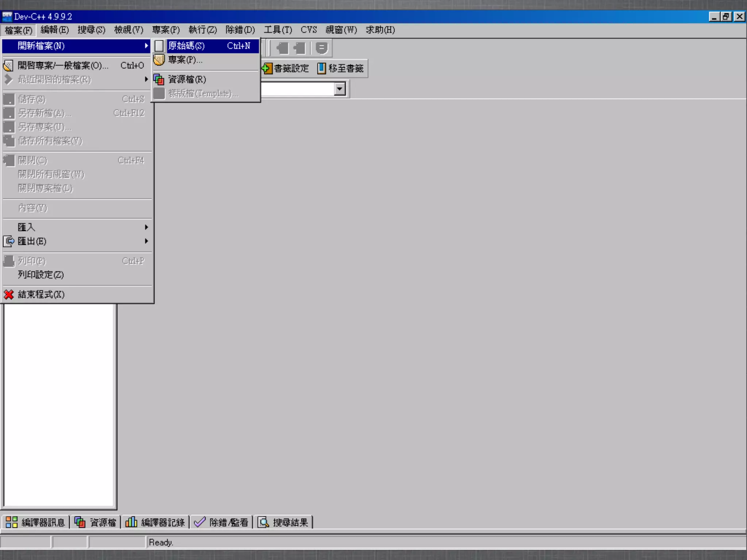The width and height of the screenshot is (747, 560).
Task: Switch to the 編譯器記錄 compile log tab
Action: coord(155,522)
